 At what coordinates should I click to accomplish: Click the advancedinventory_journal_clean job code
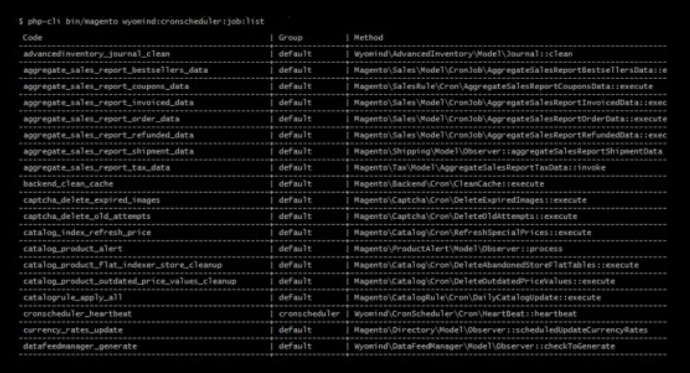tap(96, 54)
